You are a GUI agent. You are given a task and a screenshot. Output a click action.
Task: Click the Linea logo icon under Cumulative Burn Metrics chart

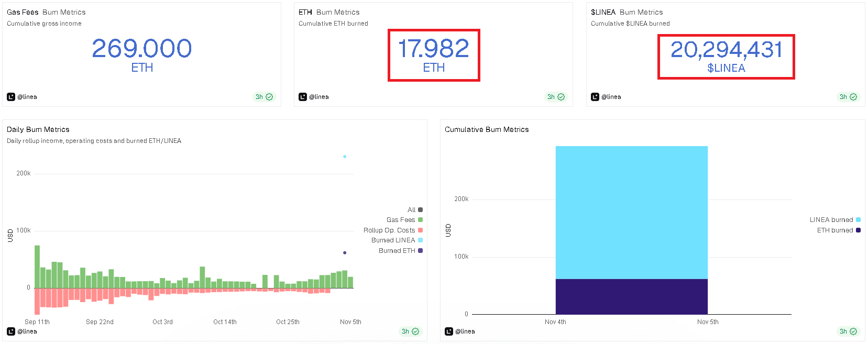tap(449, 331)
